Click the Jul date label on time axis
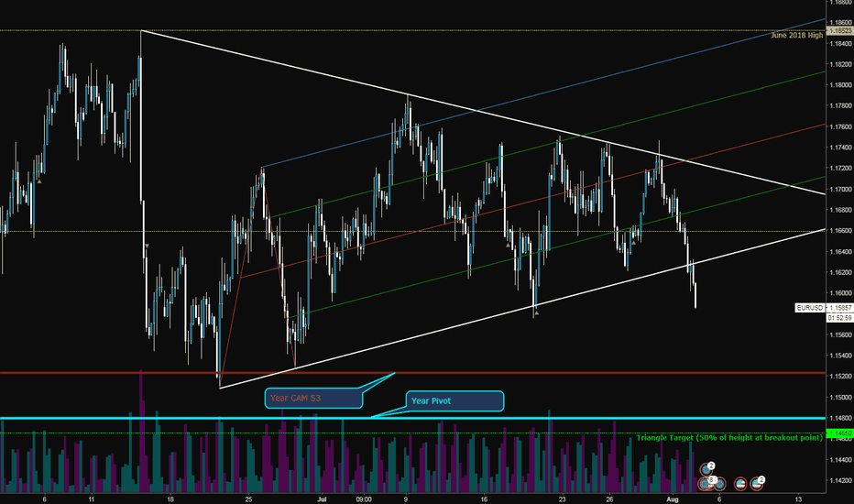854x504 pixels. (x=322, y=499)
